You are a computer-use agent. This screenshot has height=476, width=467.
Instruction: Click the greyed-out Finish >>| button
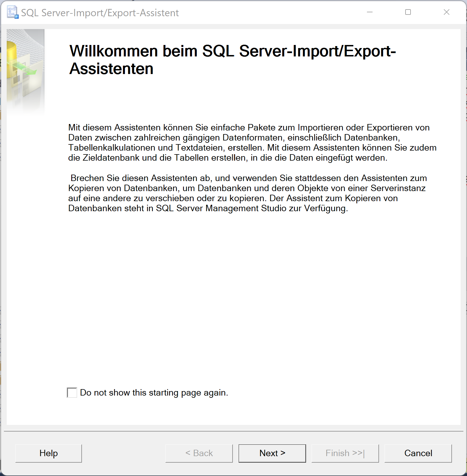pos(345,453)
